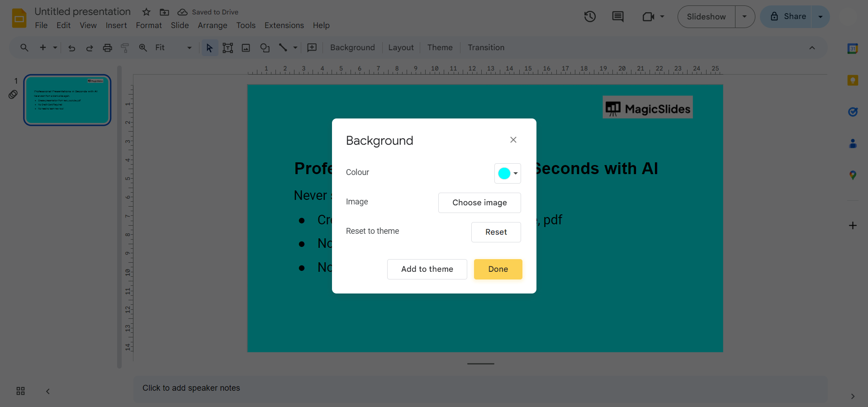The image size is (868, 407).
Task: Expand the Share options dropdown arrow
Action: (x=821, y=17)
